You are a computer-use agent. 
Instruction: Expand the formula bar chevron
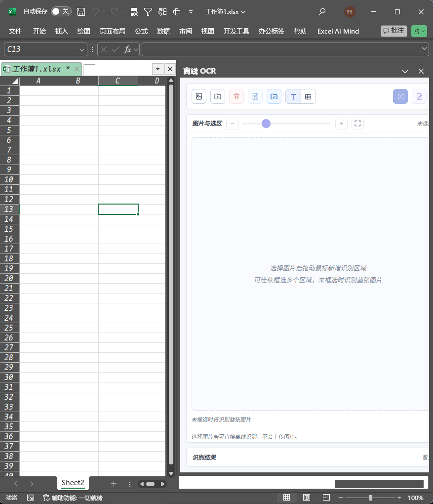pos(424,49)
